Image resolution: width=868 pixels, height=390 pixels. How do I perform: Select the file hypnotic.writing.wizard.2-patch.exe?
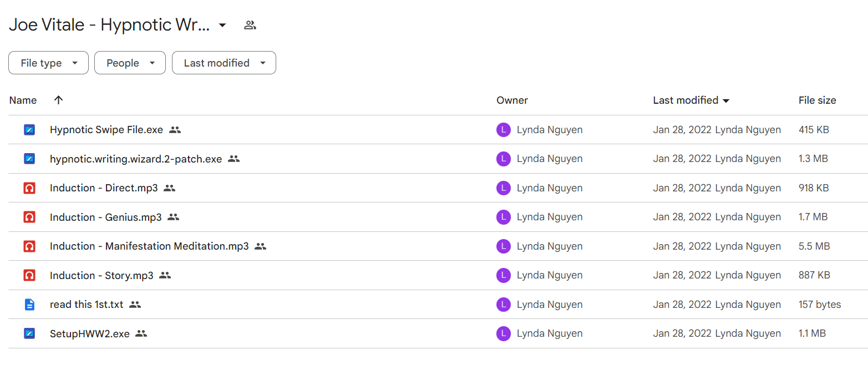136,159
